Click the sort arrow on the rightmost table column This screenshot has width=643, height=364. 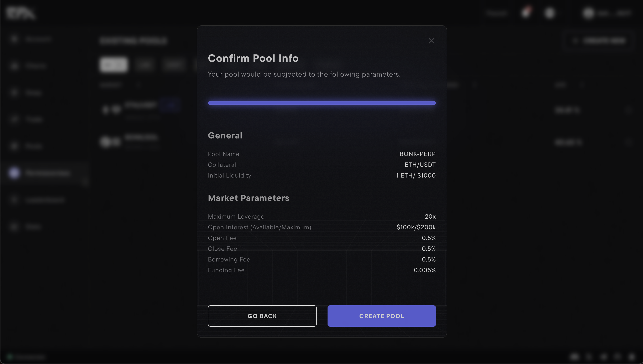pyautogui.click(x=582, y=85)
